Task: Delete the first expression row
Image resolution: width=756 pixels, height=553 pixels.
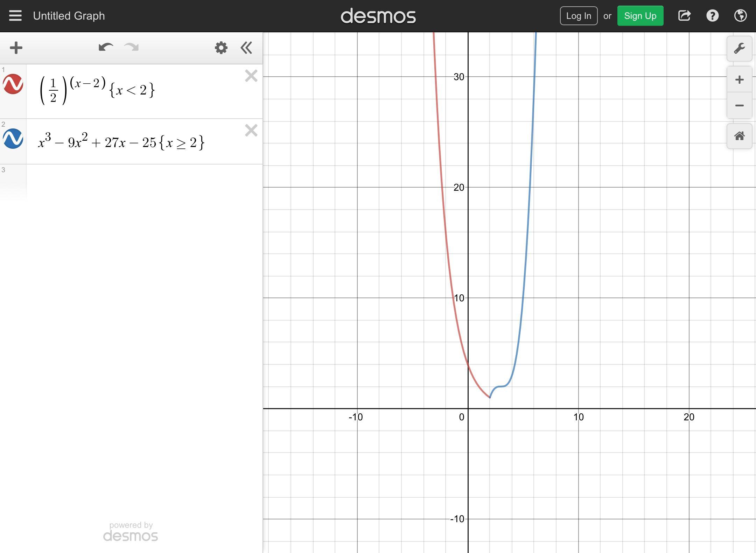Action: pyautogui.click(x=251, y=76)
